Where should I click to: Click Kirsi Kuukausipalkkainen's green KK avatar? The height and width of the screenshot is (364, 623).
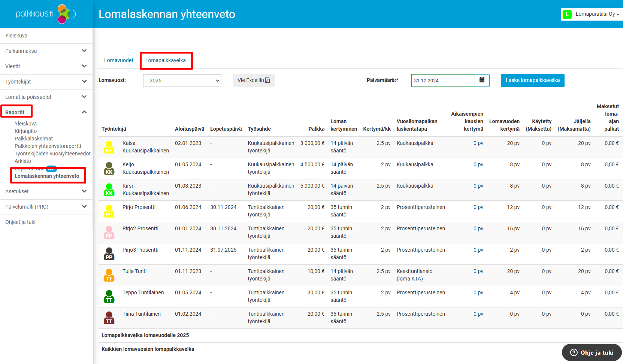tap(109, 190)
